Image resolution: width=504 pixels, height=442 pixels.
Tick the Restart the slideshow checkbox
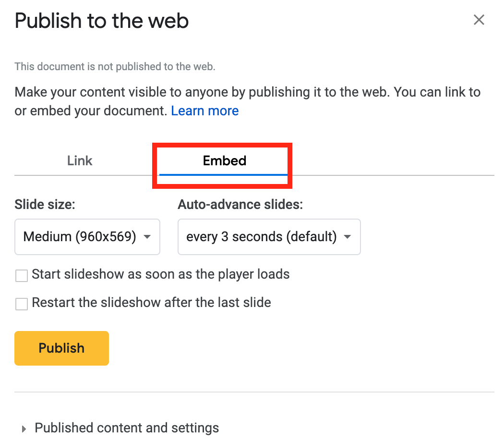(22, 304)
